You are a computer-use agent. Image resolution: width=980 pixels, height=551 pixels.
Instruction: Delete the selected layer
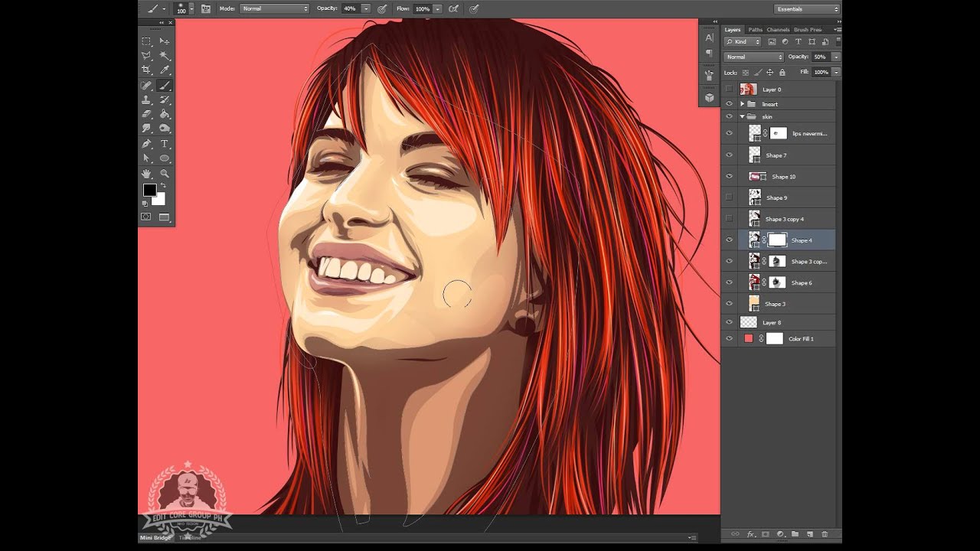[x=825, y=533]
